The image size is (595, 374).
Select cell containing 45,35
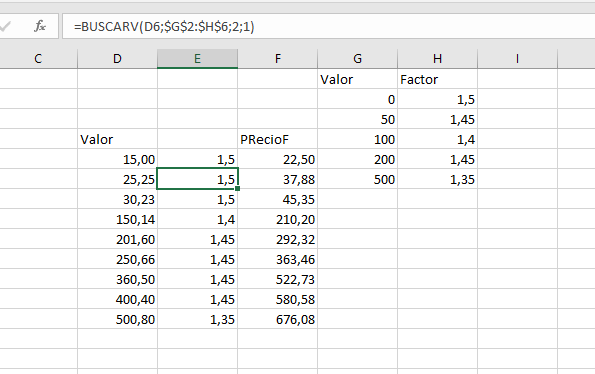click(x=277, y=200)
